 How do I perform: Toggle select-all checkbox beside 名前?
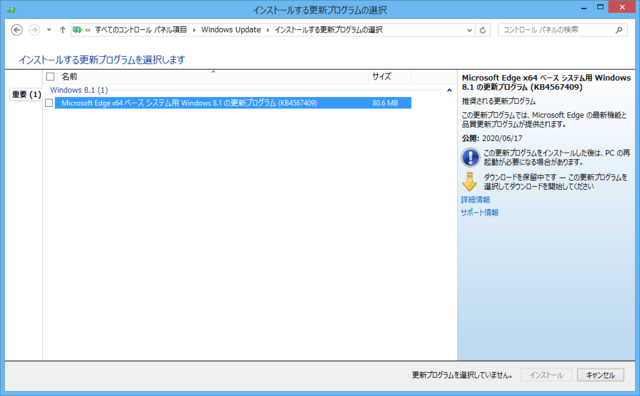click(x=50, y=76)
